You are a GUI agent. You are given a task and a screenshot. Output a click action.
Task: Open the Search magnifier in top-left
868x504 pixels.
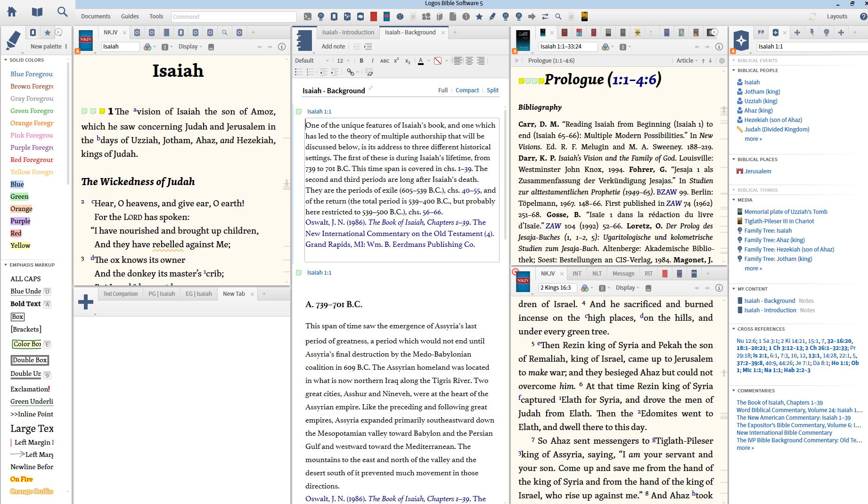(x=62, y=12)
